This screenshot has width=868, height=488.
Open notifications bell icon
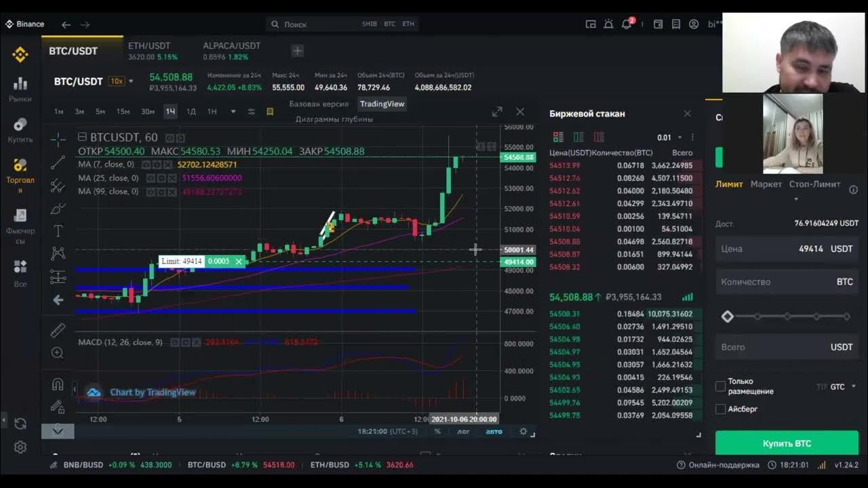(627, 24)
